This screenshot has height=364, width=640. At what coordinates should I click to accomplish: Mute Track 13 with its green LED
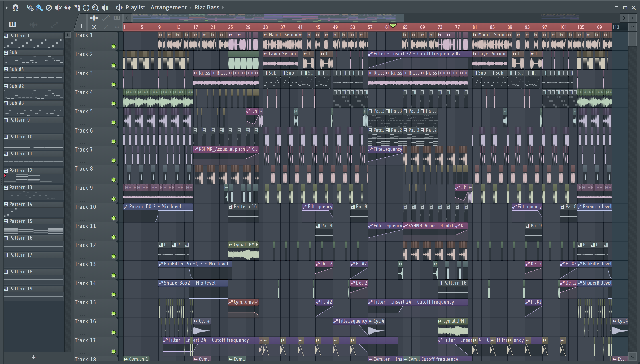[x=114, y=275]
